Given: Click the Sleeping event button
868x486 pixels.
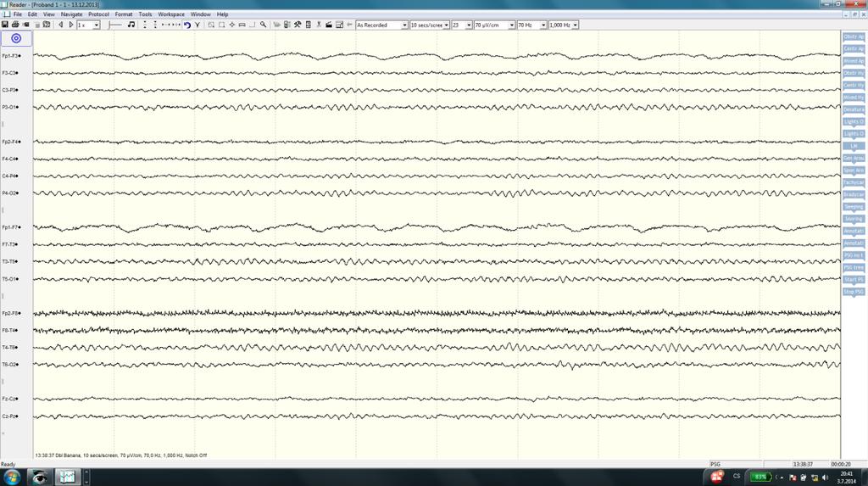Looking at the screenshot, I should click(853, 207).
